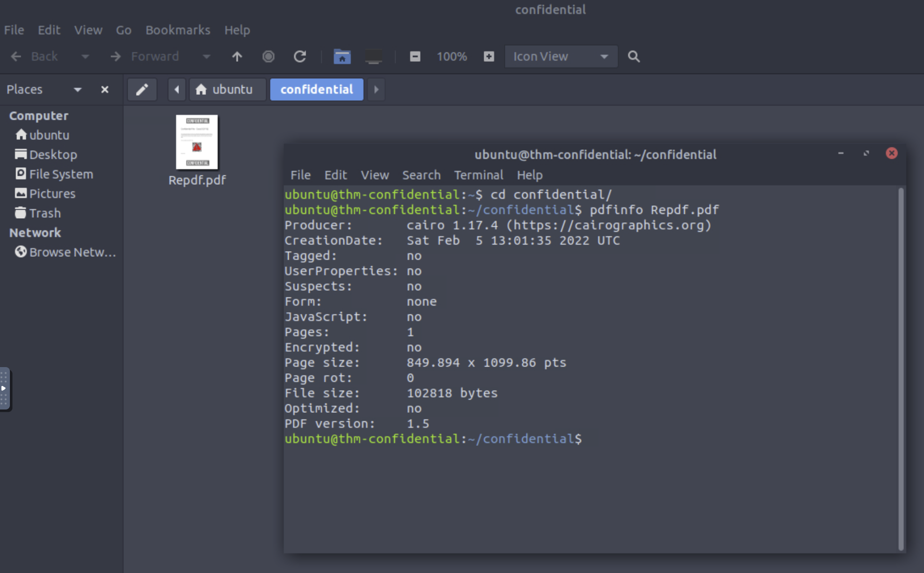Open the terminal window's File menu

tap(300, 175)
